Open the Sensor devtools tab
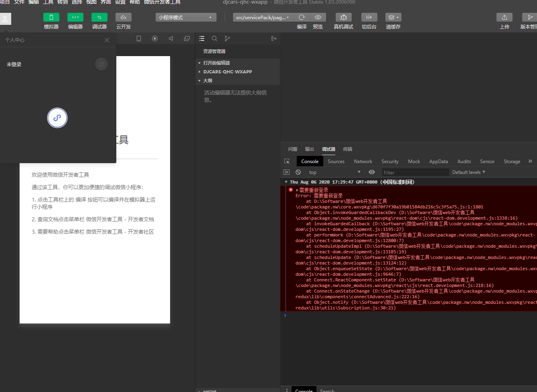Screen dimensions: 537x392 click(487, 162)
